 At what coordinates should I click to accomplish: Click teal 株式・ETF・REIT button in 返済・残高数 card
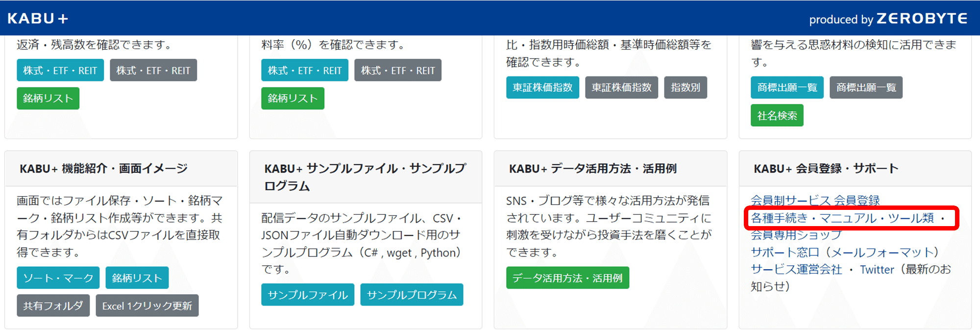click(60, 70)
